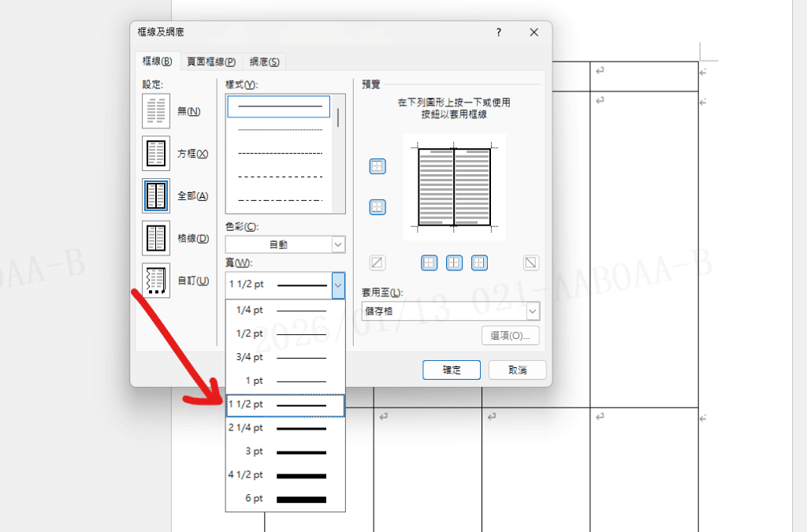Select the 格線 (Grid) border setting icon
The width and height of the screenshot is (807, 532).
click(156, 238)
